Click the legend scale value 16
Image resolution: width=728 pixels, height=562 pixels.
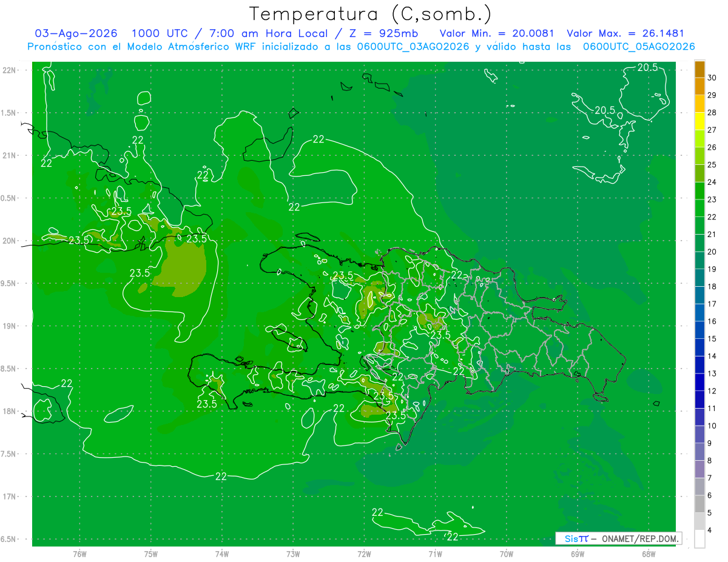tap(712, 321)
